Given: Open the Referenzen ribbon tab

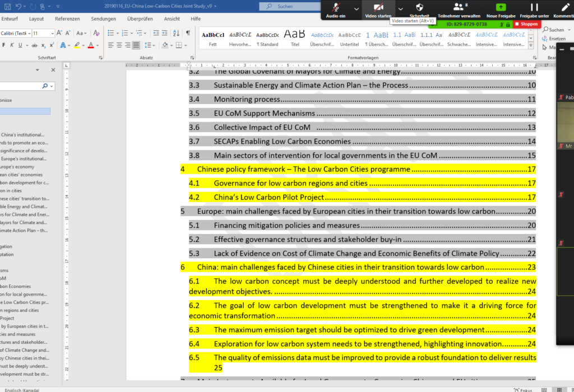Looking at the screenshot, I should click(67, 18).
